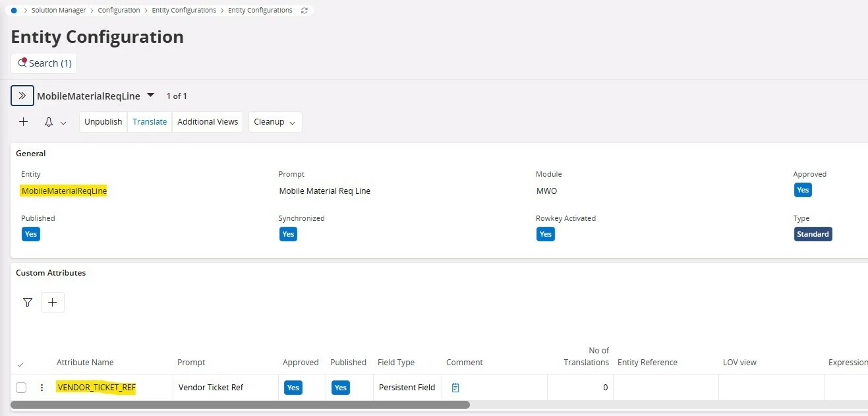868x416 pixels.
Task: Click the Approved column header in table
Action: (301, 363)
